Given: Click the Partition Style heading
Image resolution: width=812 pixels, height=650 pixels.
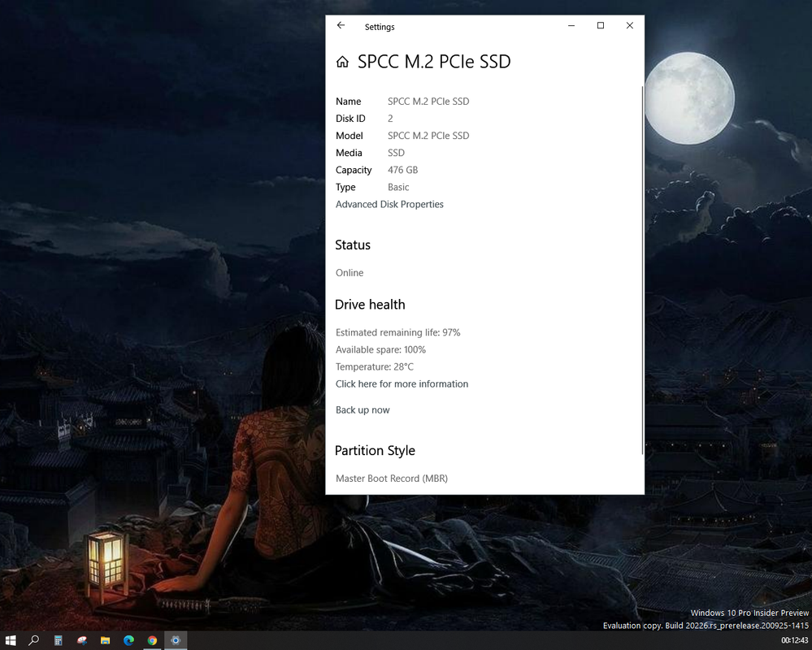Looking at the screenshot, I should tap(375, 451).
